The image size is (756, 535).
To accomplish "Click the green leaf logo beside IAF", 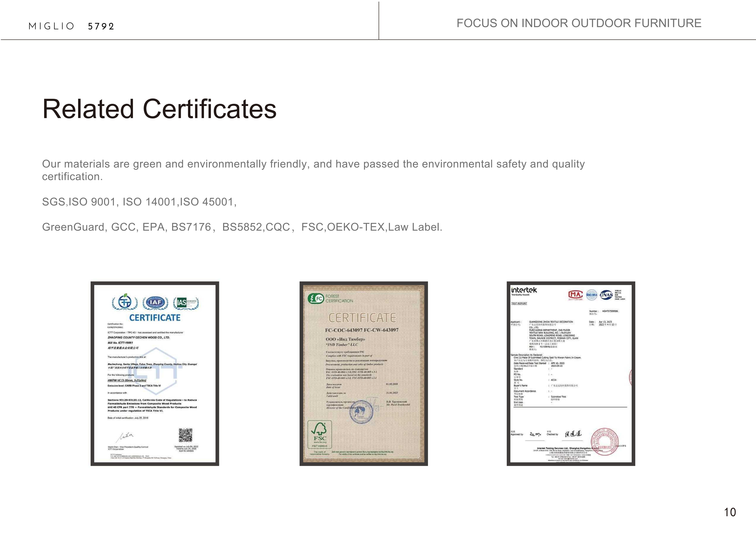I will coord(125,302).
